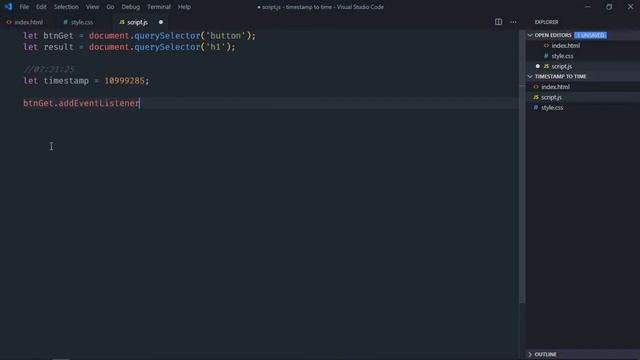Click the result variable name
This screenshot has height=360, width=640.
click(58, 47)
